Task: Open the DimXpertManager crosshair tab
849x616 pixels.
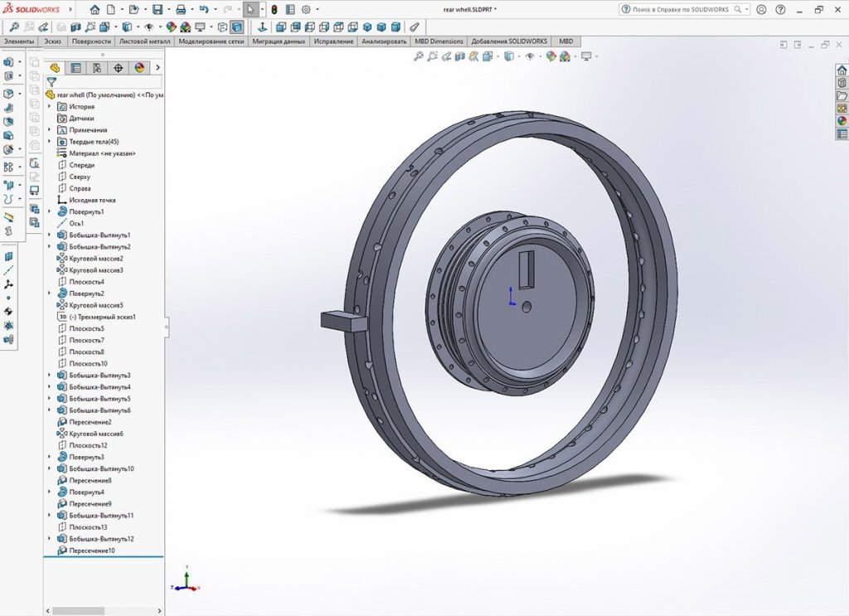Action: [118, 68]
